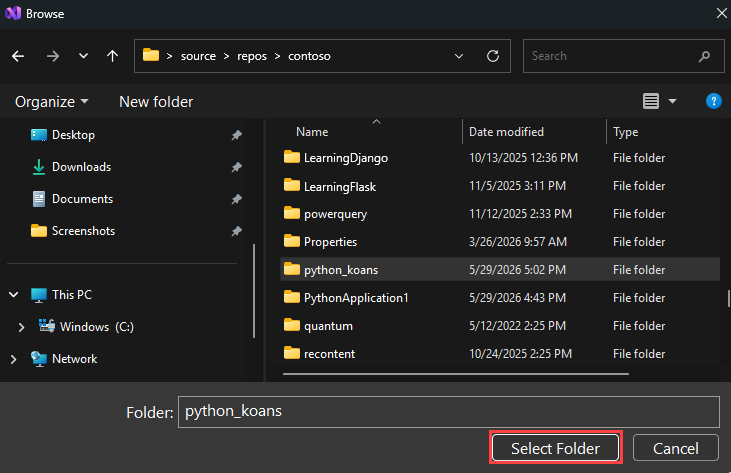Cancel the Browse dialog
The image size is (731, 473).
676,448
